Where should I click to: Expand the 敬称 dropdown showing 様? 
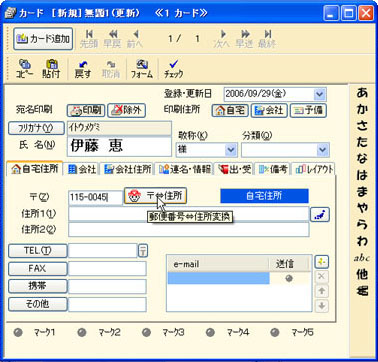(230, 150)
